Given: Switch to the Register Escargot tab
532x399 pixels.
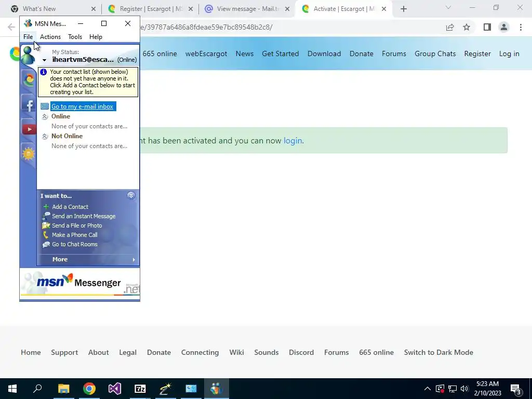Looking at the screenshot, I should coord(151,9).
